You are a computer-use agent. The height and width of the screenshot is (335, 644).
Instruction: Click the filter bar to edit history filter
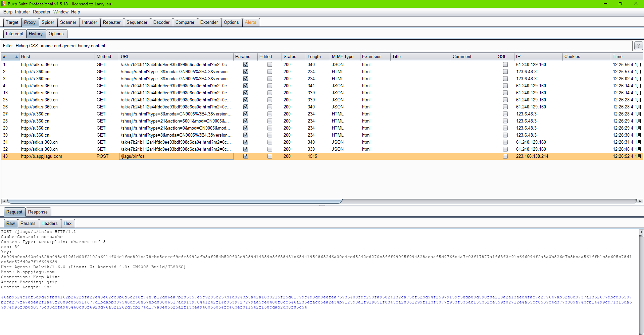[317, 46]
